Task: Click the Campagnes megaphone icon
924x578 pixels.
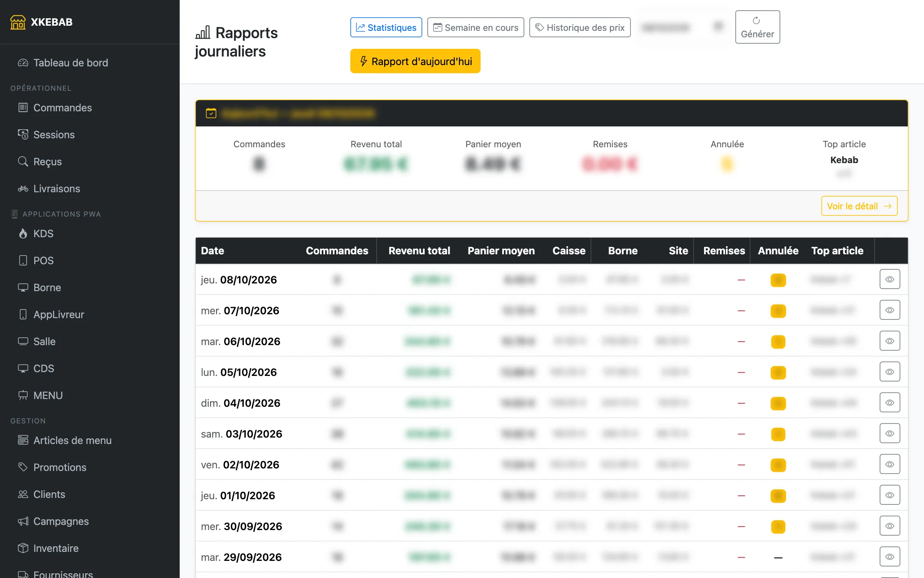Action: click(x=23, y=521)
